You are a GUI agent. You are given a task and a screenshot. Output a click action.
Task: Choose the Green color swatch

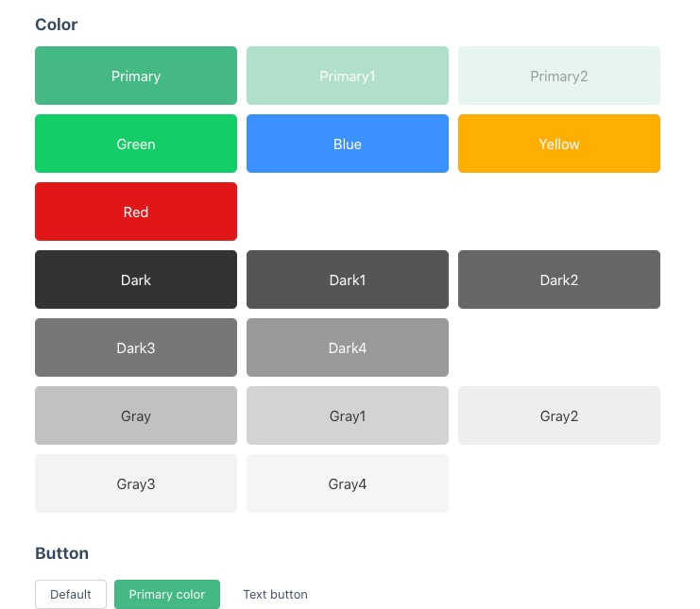point(136,144)
